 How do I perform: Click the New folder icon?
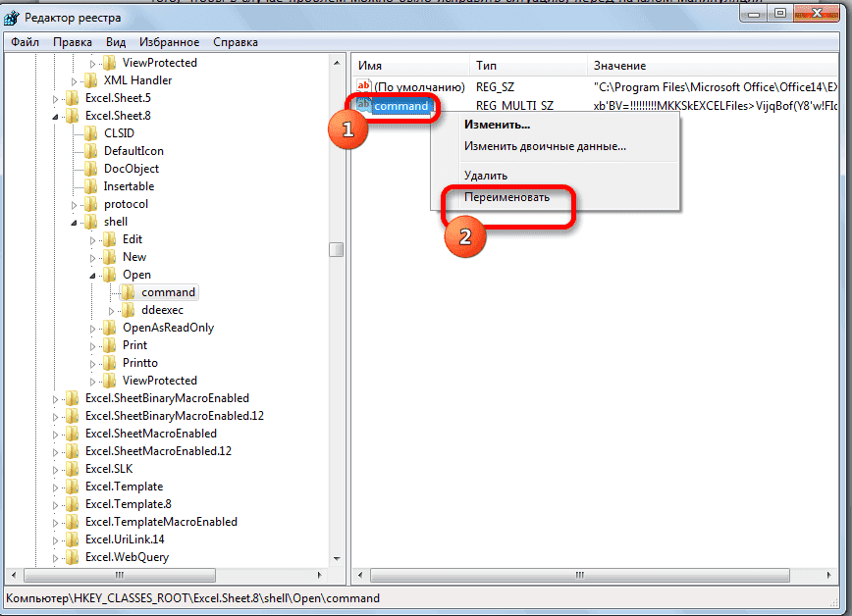click(x=110, y=257)
